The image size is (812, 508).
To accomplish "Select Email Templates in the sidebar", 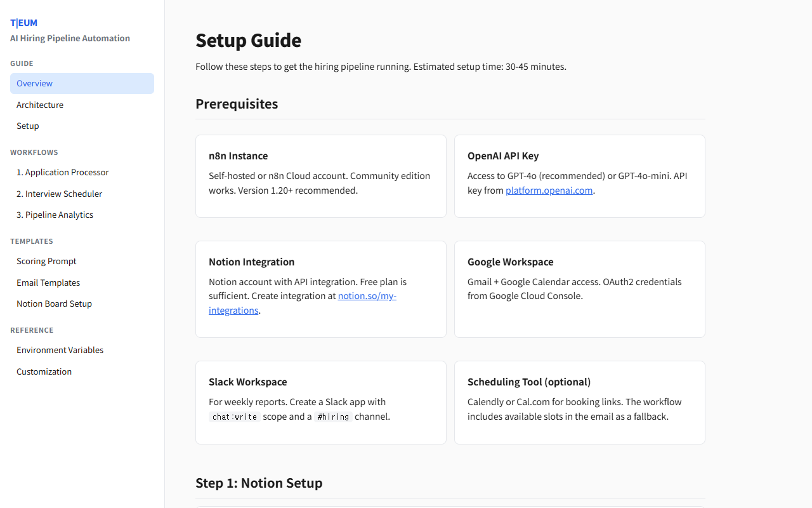I will (x=48, y=283).
